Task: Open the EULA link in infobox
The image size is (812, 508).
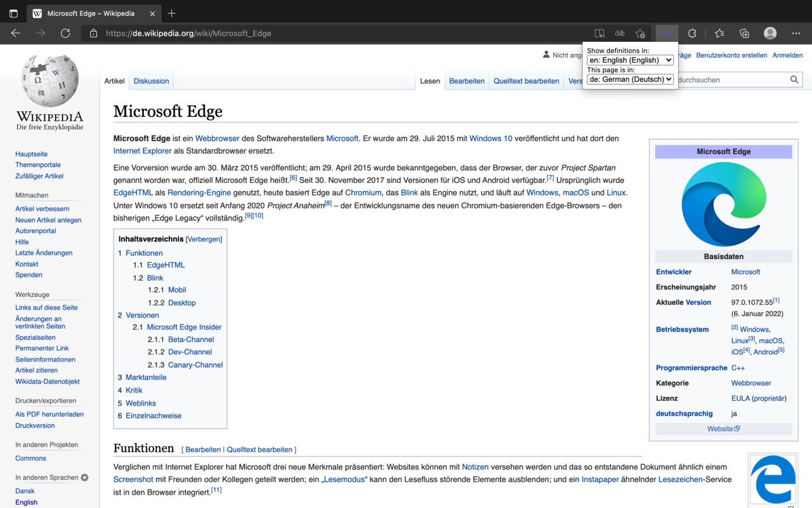Action: 740,398
